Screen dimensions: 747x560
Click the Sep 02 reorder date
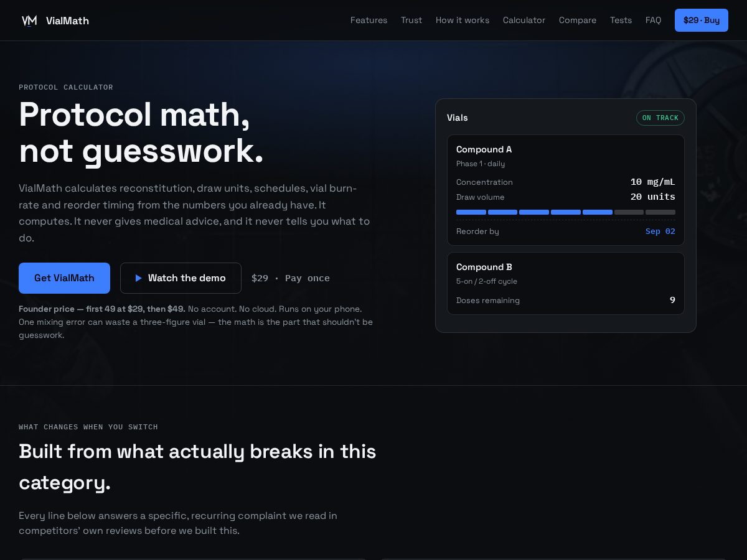click(660, 231)
